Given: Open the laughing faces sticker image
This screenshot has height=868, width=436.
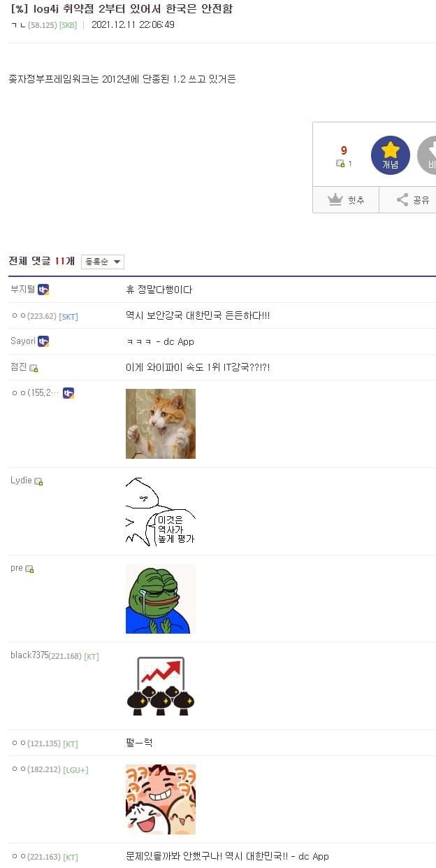Looking at the screenshot, I should coord(161,799).
